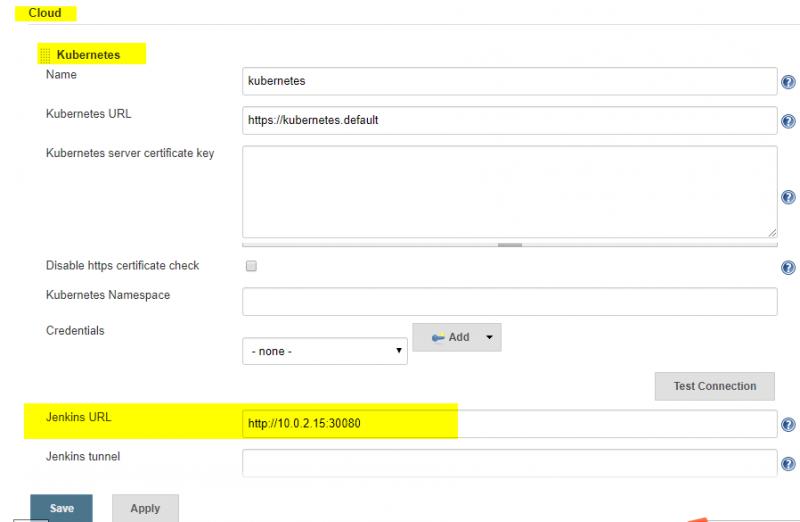The image size is (800, 522).
Task: Open help for Jenkins URL field
Action: 788,424
